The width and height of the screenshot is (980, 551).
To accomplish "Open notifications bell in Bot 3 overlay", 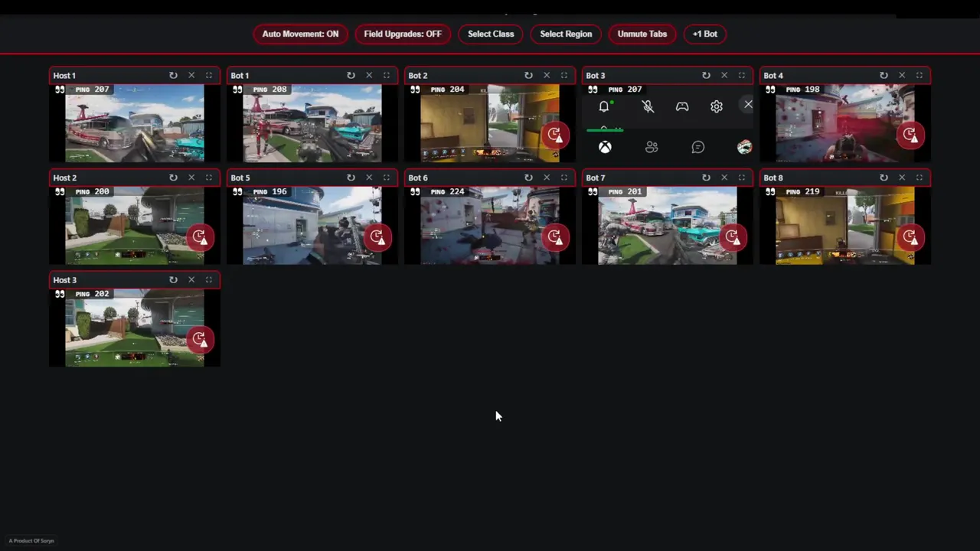I will (604, 106).
